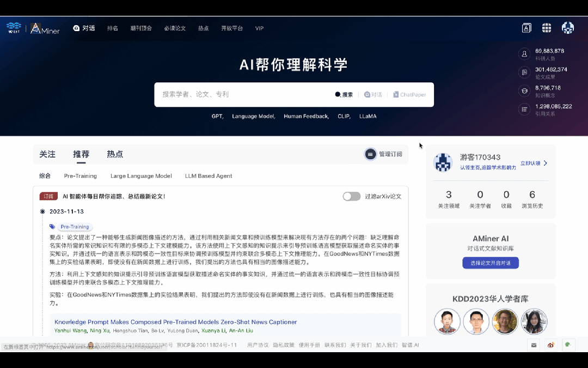Click the Weibo icon in footer
Screen dimensions: 588x368
[x=551, y=345]
